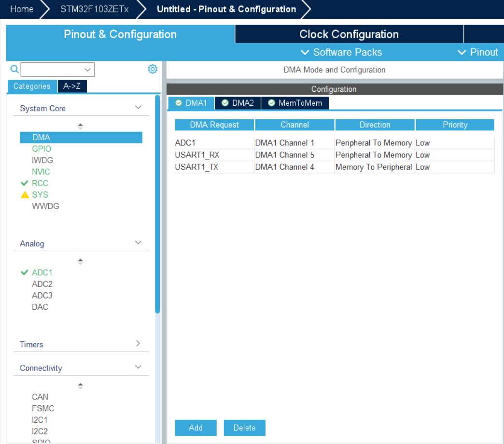Switch to Clock Configuration tab
The image size is (504, 444).
[349, 34]
